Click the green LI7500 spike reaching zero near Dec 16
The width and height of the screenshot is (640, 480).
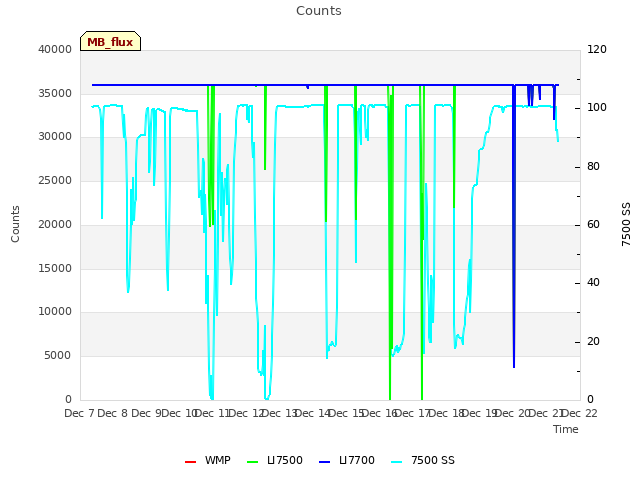coord(390,245)
